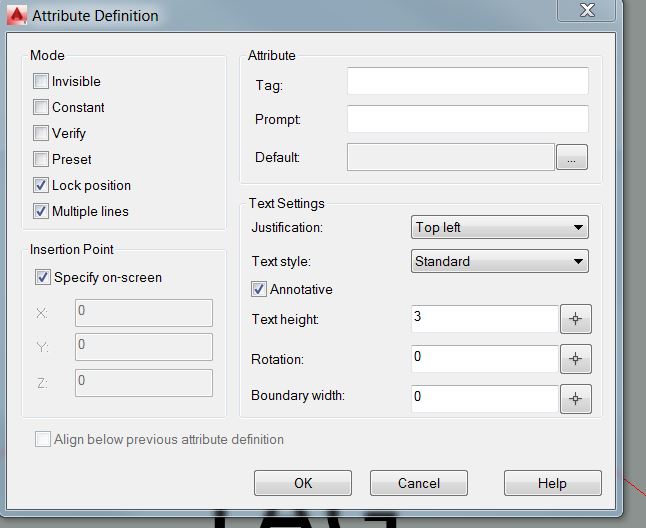
Task: Open the Justification dropdown showing Top left
Action: coord(500,227)
